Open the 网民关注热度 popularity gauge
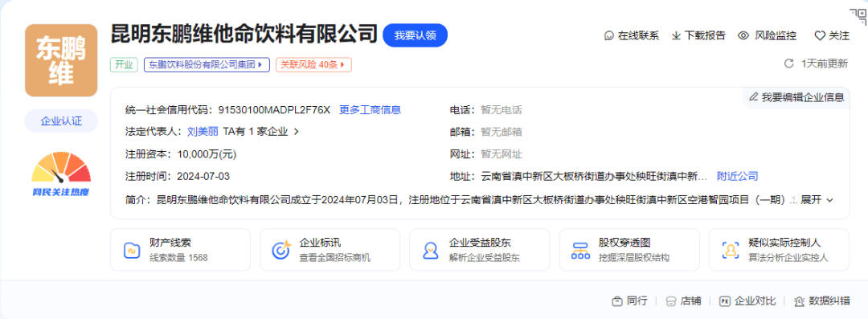Viewport: 868px width, 319px height. click(x=61, y=174)
